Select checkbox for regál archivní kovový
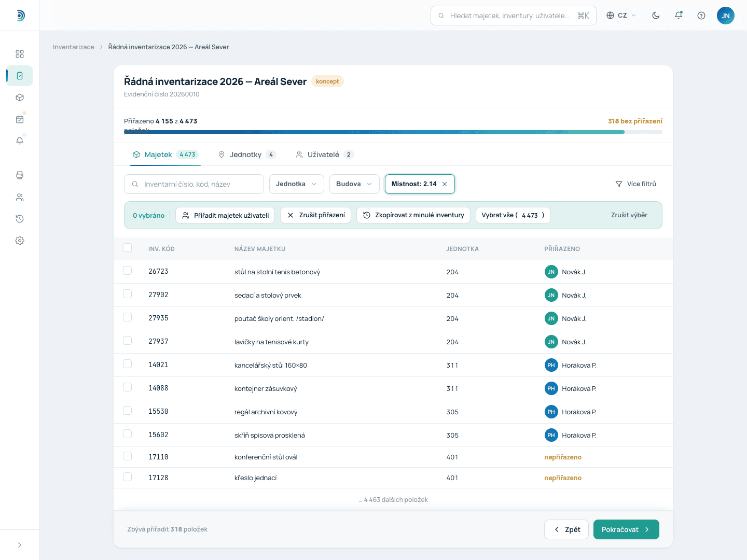 (x=128, y=411)
